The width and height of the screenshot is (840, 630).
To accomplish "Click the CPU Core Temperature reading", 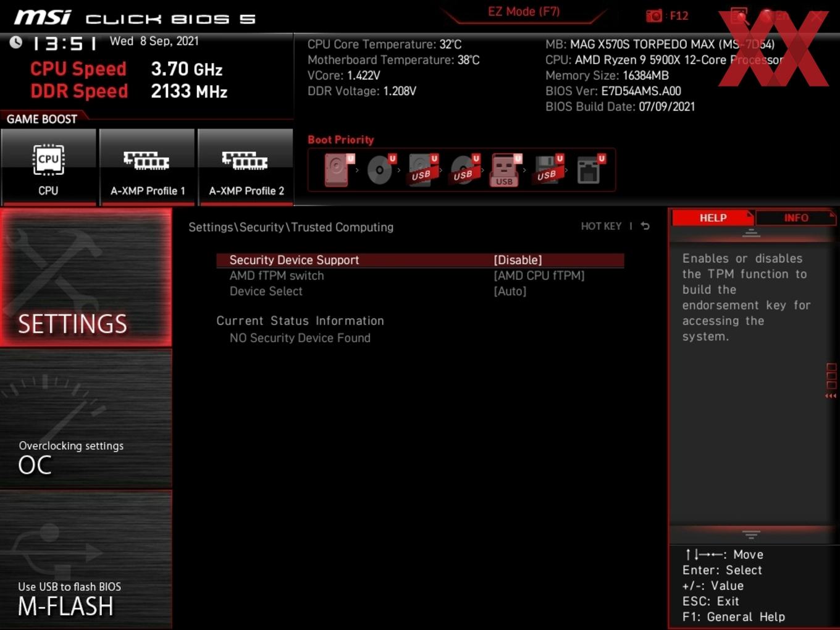I will tap(385, 44).
